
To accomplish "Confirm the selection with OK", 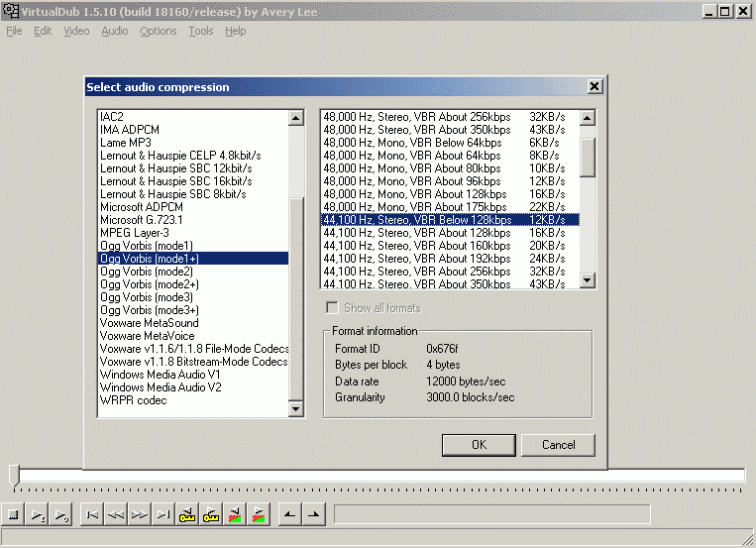I will coord(479,445).
